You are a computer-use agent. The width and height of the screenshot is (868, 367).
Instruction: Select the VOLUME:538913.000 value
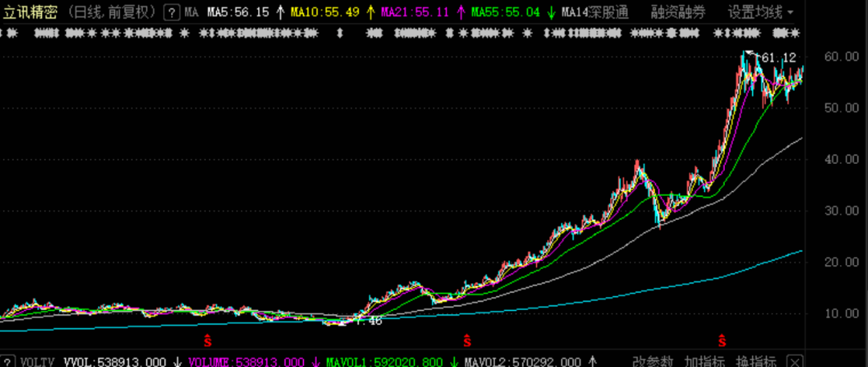point(247,362)
